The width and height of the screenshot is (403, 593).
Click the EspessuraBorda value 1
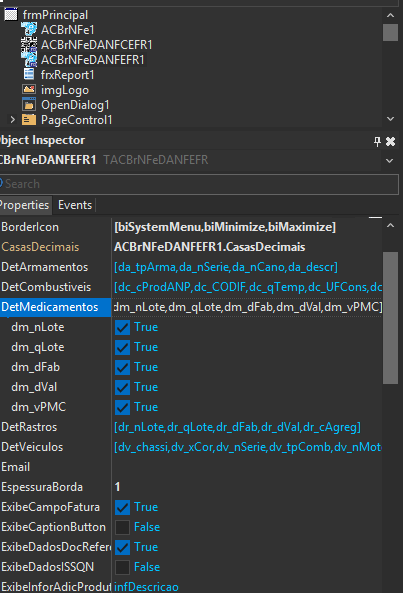[x=117, y=487]
